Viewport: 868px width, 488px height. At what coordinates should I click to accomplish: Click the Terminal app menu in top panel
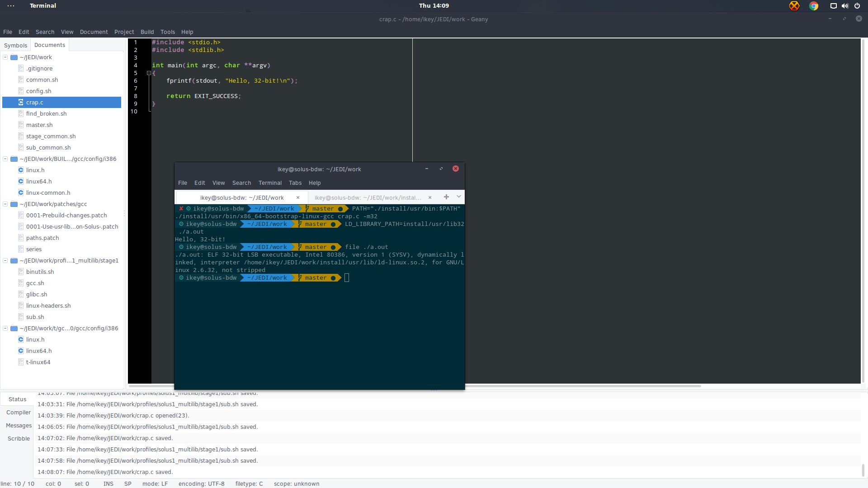coord(43,6)
